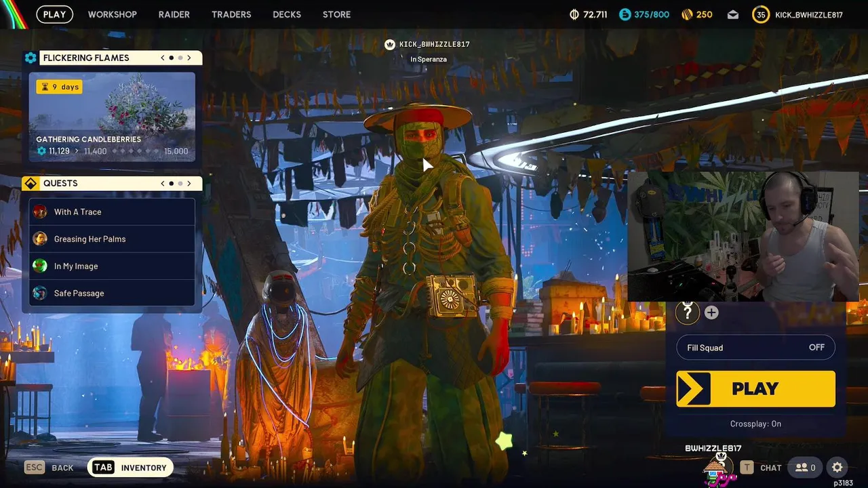Screen dimensions: 868x488
Task: Click the 15,000 goal value
Action: tap(176, 151)
